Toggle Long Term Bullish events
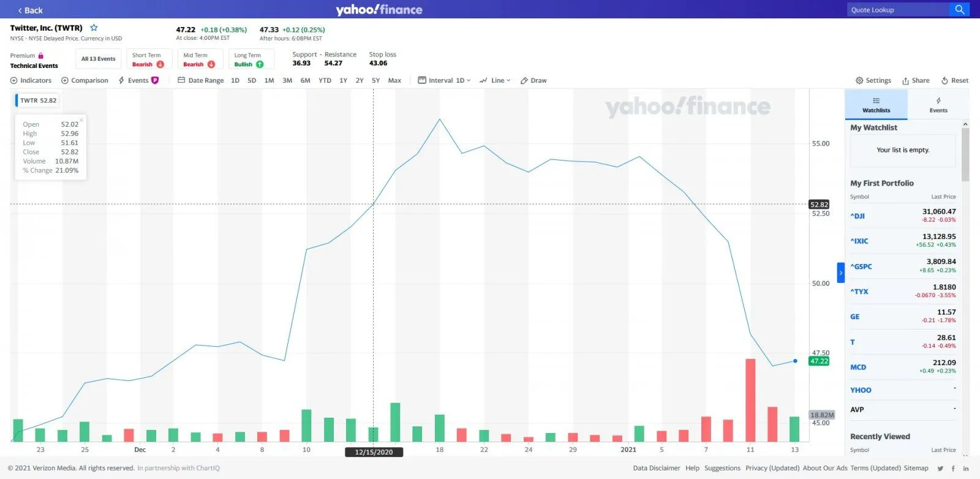This screenshot has width=980, height=479. [249, 59]
